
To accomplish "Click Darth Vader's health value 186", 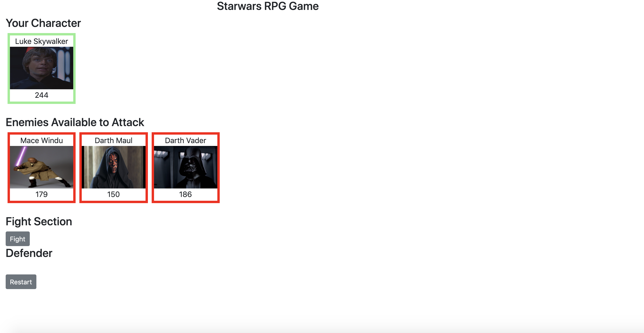I will (x=185, y=194).
